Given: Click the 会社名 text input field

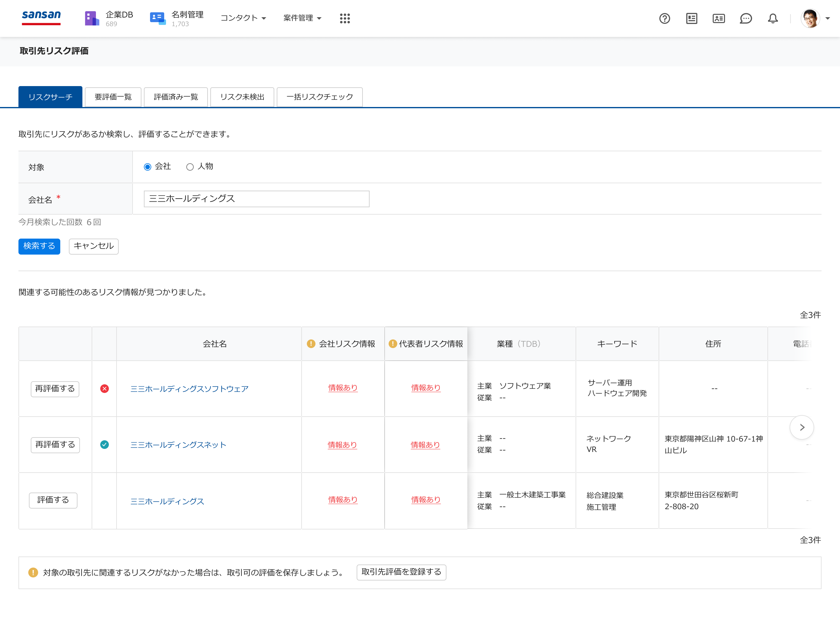Looking at the screenshot, I should click(x=256, y=199).
